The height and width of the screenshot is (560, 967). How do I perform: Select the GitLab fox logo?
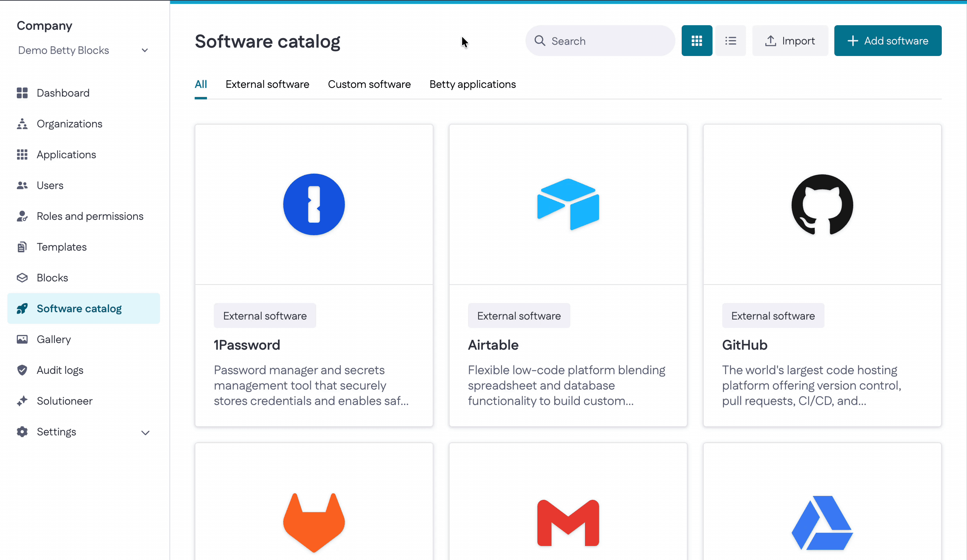coord(314,523)
